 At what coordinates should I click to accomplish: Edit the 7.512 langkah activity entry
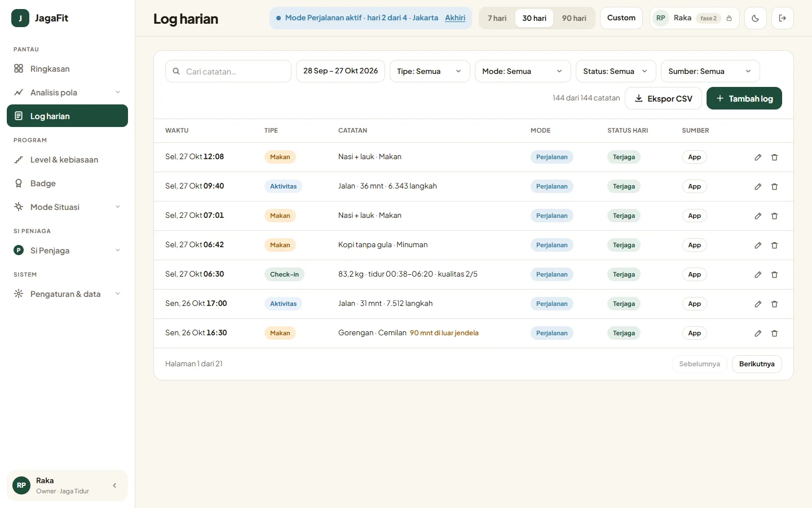tap(758, 304)
